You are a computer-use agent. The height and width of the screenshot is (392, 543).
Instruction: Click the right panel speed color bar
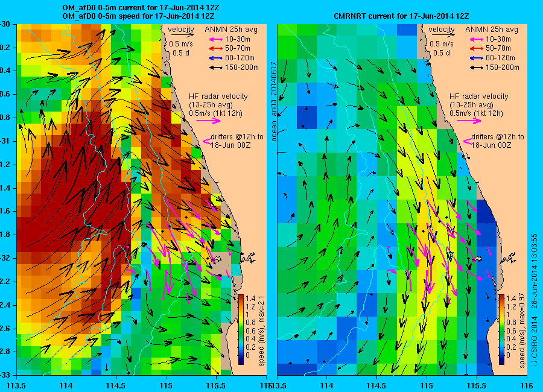(x=501, y=329)
